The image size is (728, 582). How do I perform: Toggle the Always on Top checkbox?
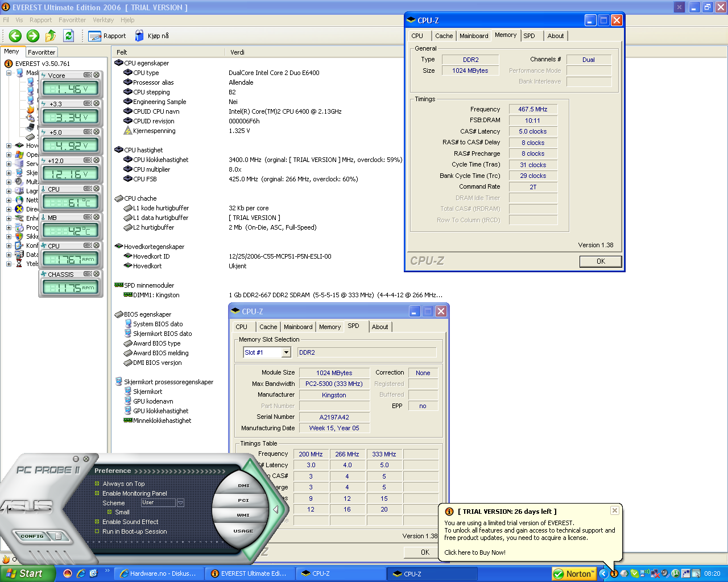pos(97,484)
